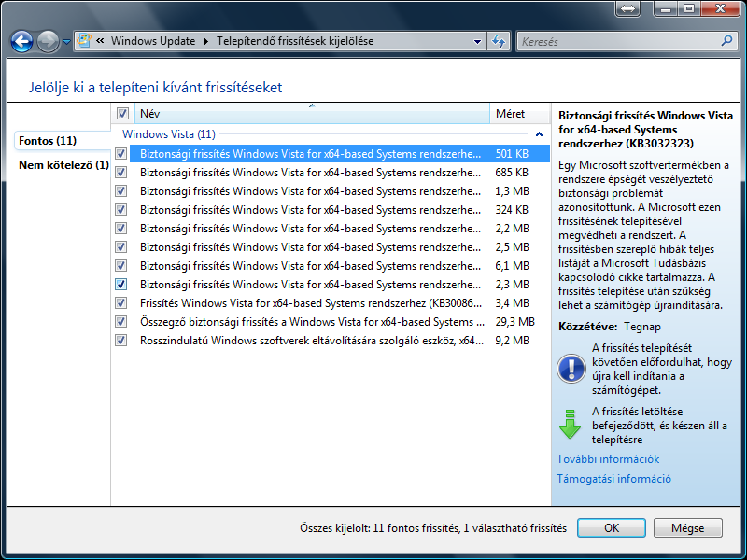Click the 9,2 MB size value
The width and height of the screenshot is (747, 560).
pyautogui.click(x=512, y=341)
